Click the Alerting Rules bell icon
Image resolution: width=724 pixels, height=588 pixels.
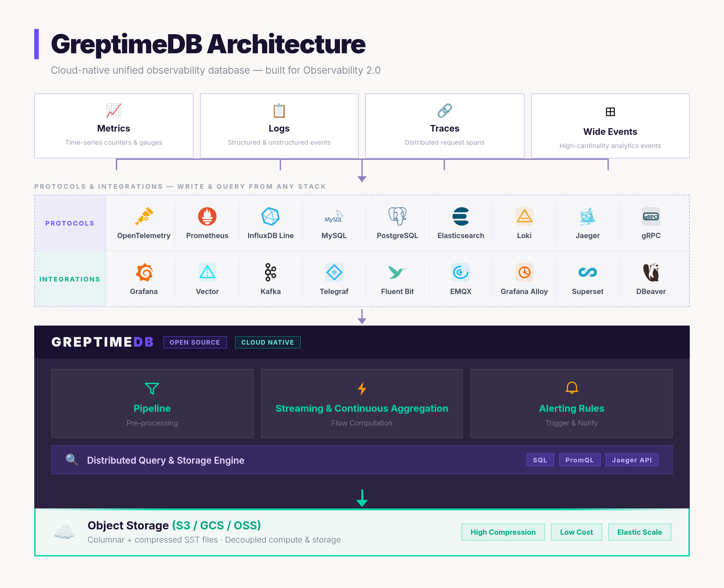click(572, 387)
